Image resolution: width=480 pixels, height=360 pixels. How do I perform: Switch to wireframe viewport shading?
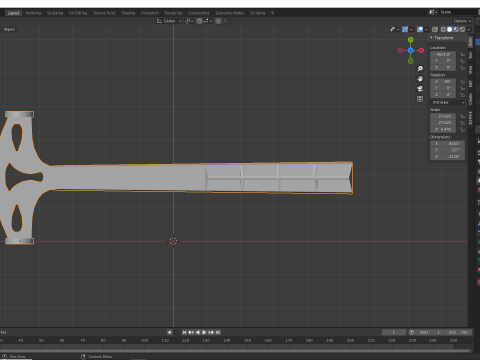tap(444, 30)
